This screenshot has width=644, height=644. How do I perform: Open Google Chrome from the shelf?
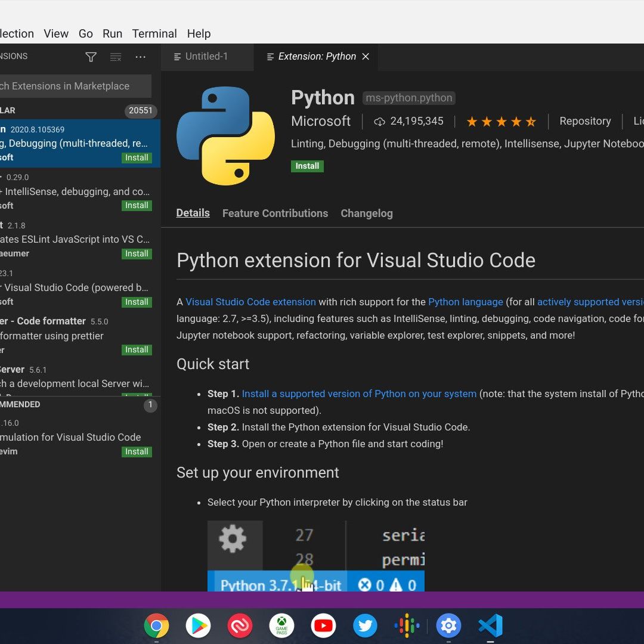(x=156, y=626)
